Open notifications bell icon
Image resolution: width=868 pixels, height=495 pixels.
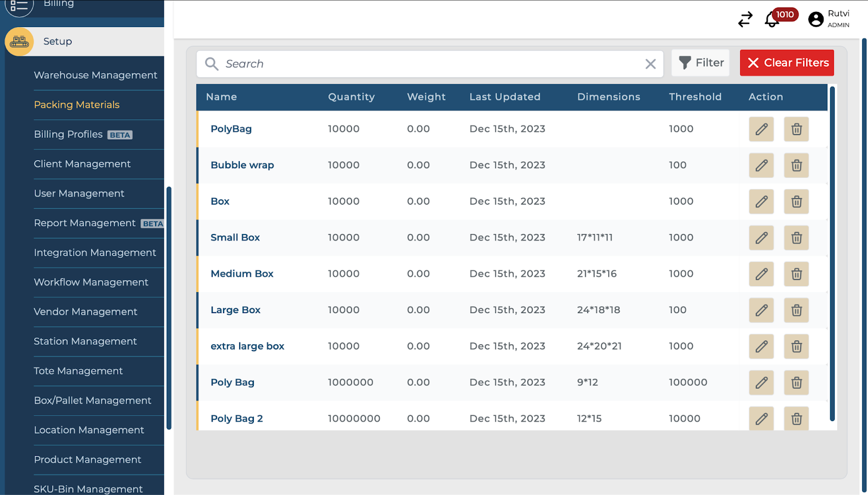pos(771,20)
